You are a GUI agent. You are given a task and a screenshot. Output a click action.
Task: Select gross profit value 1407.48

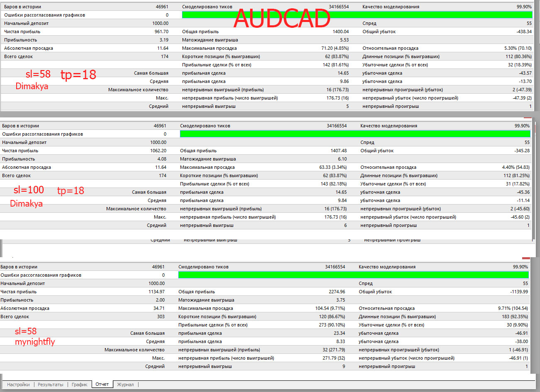pyautogui.click(x=338, y=151)
